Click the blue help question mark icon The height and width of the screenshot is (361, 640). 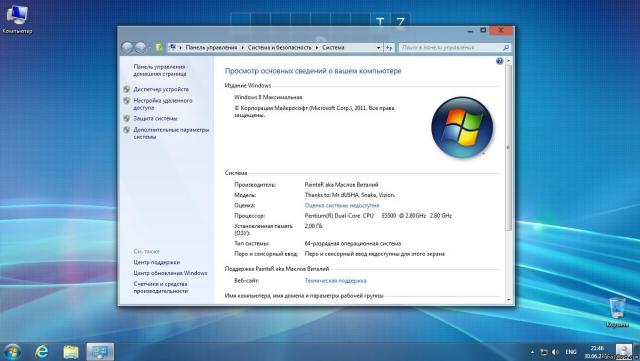500,61
